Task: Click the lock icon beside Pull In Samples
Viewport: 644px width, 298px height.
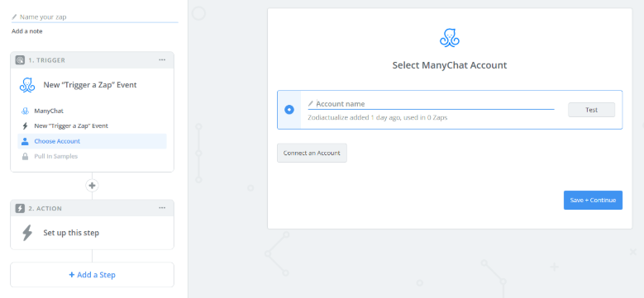Action: click(x=25, y=156)
